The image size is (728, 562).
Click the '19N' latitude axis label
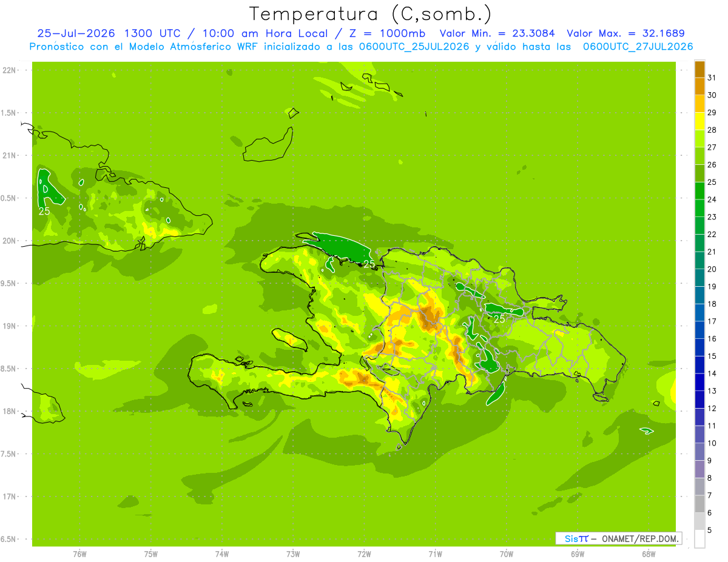[x=8, y=326]
